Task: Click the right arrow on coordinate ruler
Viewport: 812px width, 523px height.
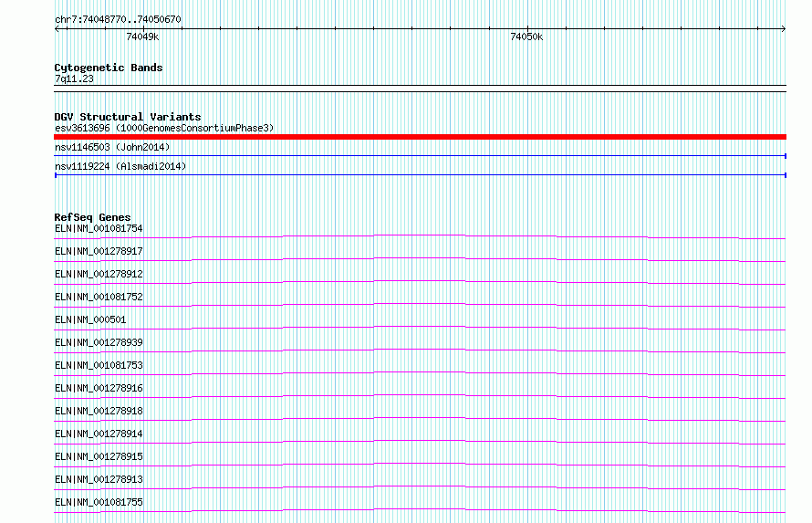Action: 784,29
